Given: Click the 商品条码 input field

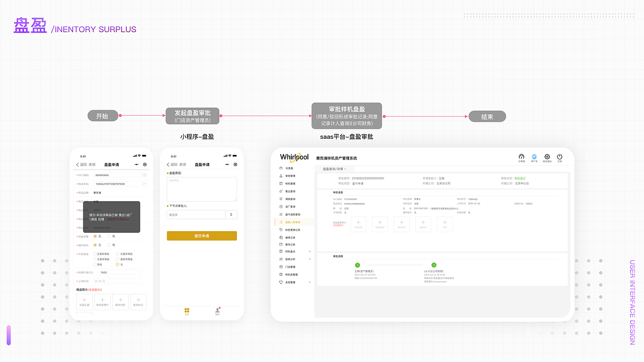Looking at the screenshot, I should point(117,184).
